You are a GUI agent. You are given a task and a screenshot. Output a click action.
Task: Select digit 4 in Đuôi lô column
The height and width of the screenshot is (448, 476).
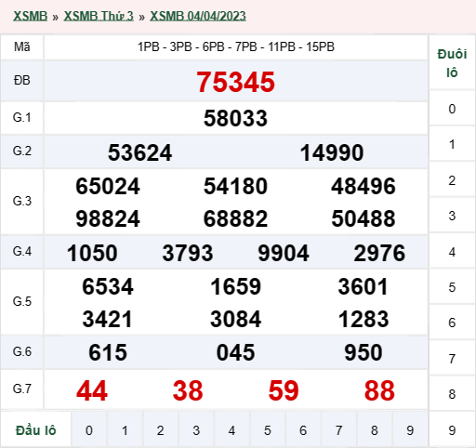452,252
